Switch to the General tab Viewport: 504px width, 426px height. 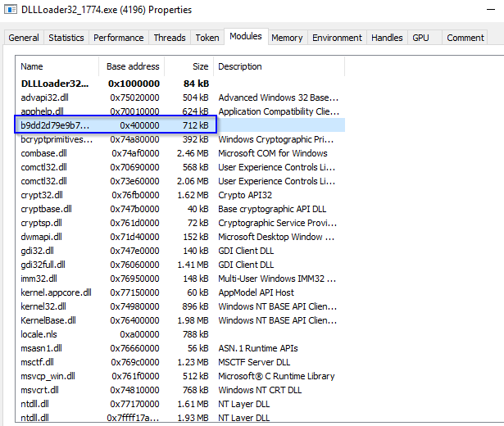point(24,38)
